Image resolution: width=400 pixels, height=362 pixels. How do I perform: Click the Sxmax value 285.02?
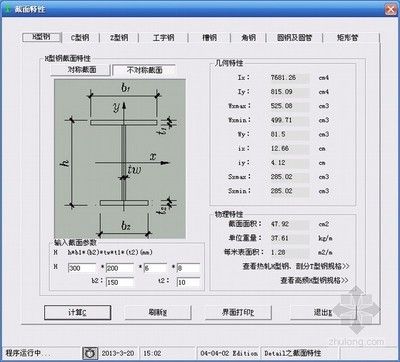(x=289, y=177)
